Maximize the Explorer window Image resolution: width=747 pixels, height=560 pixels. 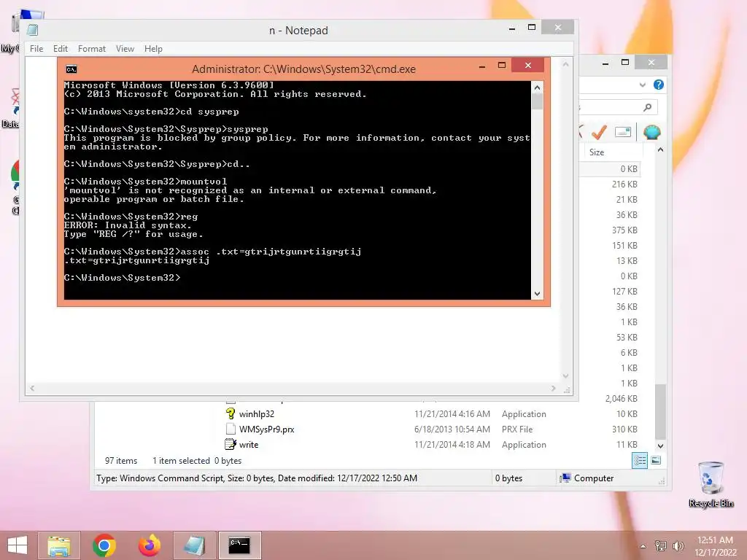[625, 63]
